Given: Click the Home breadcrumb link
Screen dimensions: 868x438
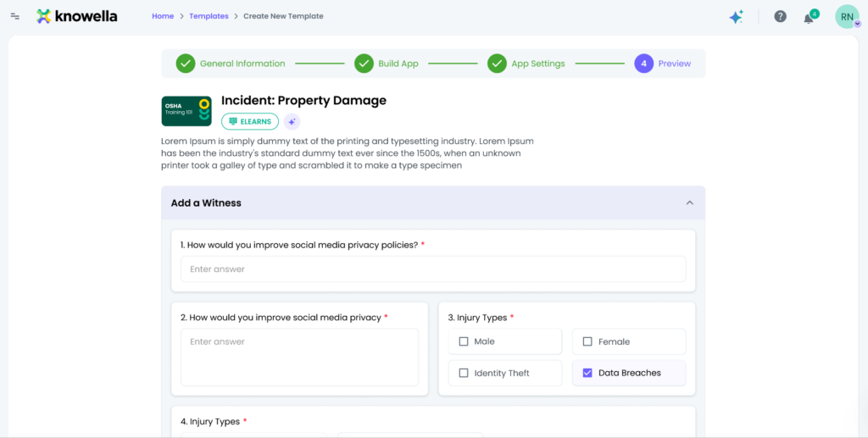Looking at the screenshot, I should coord(163,16).
